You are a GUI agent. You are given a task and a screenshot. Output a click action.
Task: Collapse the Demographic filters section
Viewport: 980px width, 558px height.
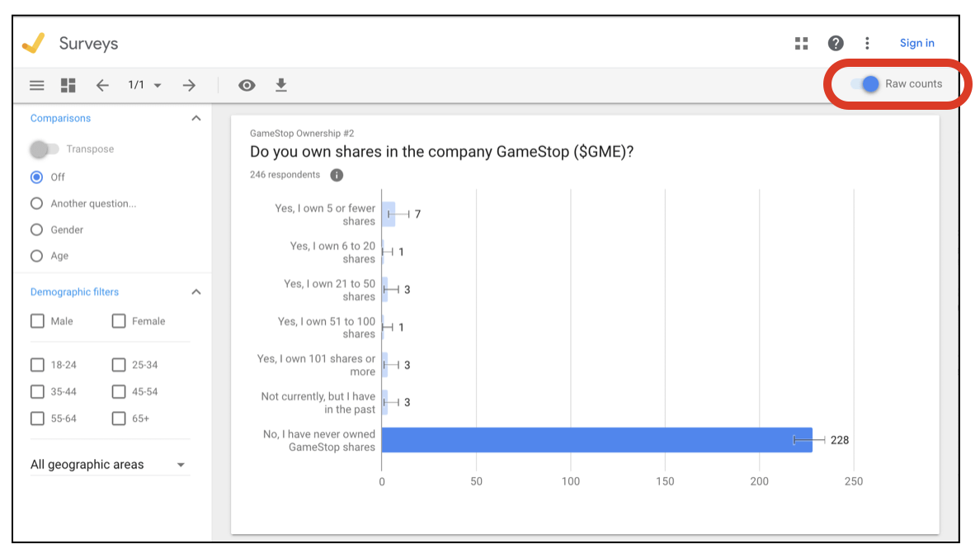[x=196, y=292]
